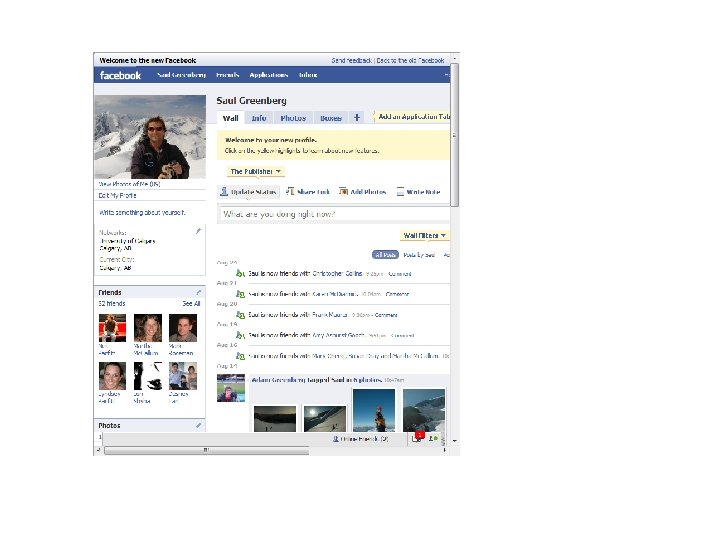720x540 pixels.
Task: Click Write something about yourself link
Action: tap(142, 213)
